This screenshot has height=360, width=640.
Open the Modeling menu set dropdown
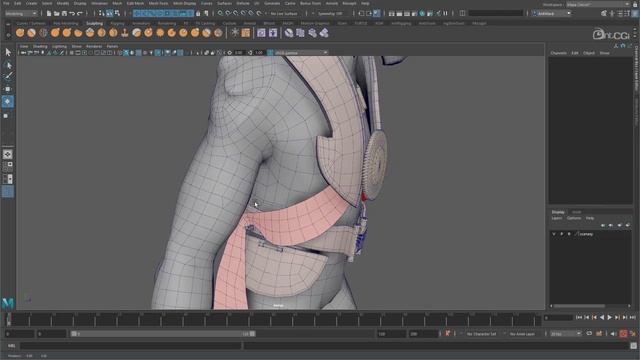coord(21,13)
